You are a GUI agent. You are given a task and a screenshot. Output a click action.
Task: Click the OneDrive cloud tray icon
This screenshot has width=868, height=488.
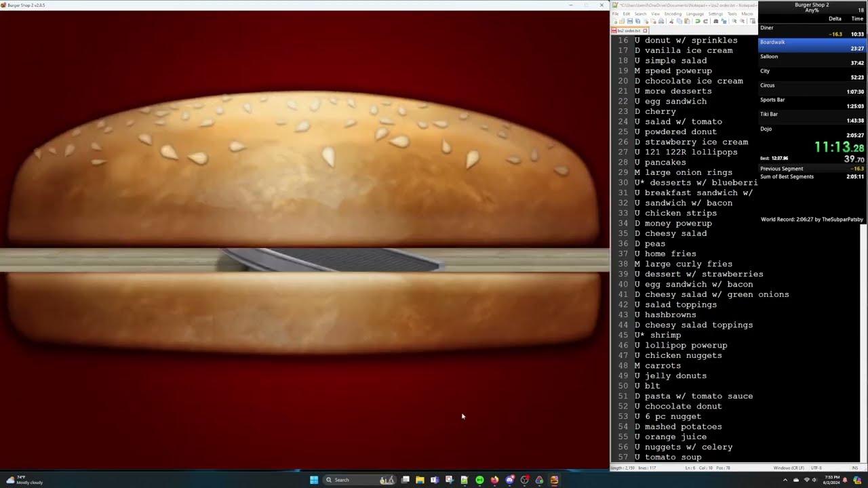click(796, 480)
